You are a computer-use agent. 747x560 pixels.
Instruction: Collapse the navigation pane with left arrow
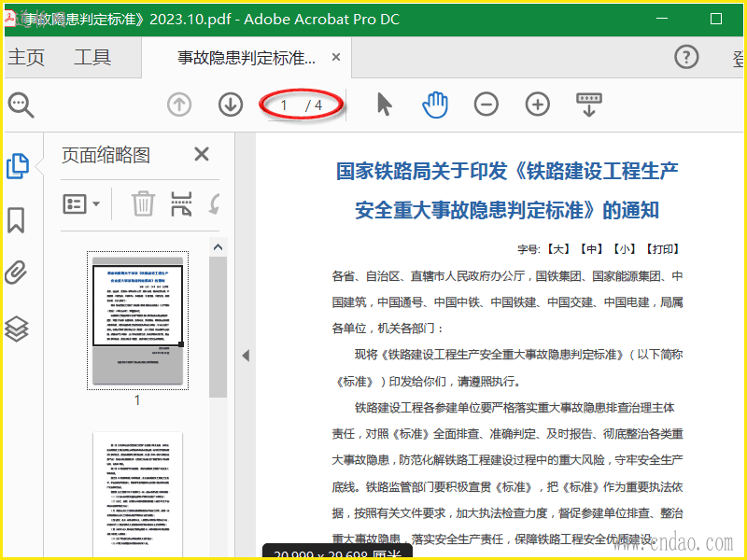[x=246, y=356]
